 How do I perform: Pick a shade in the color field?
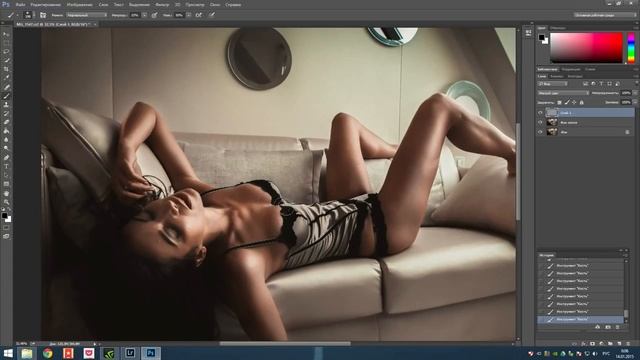pyautogui.click(x=586, y=48)
